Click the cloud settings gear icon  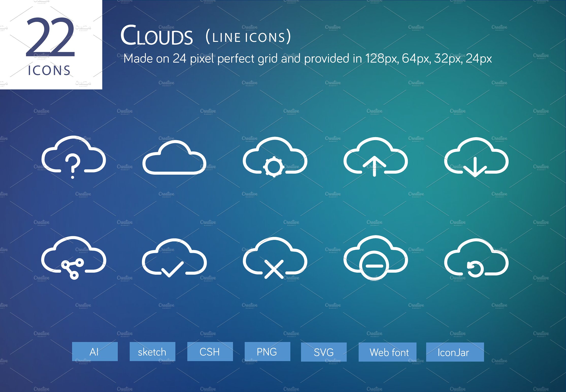(x=275, y=157)
